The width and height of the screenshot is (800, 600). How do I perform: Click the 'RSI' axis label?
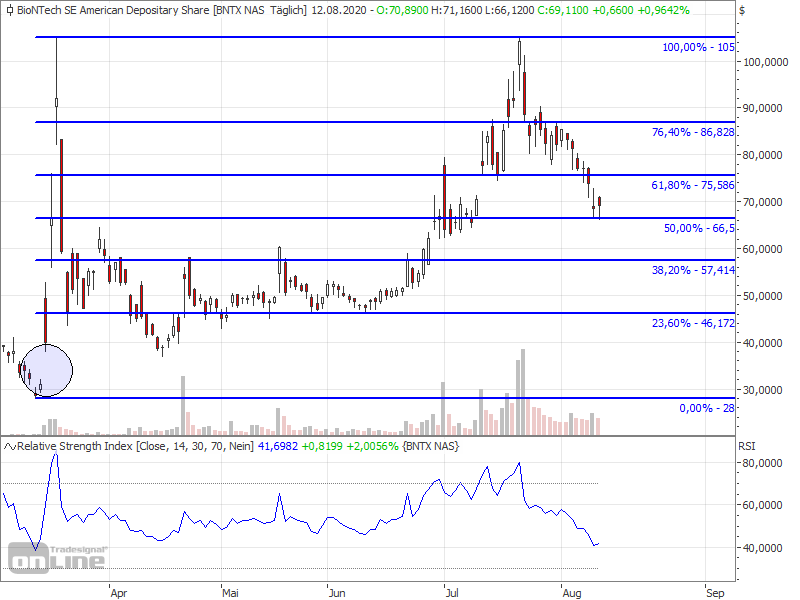[746, 446]
